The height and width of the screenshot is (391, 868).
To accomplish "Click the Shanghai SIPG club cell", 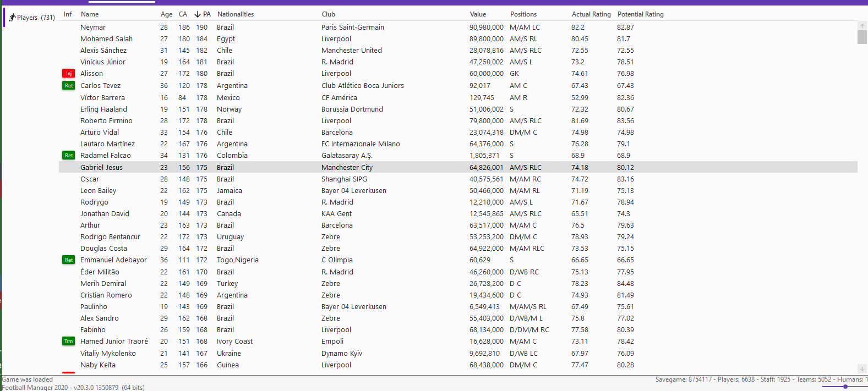I will coord(344,179).
